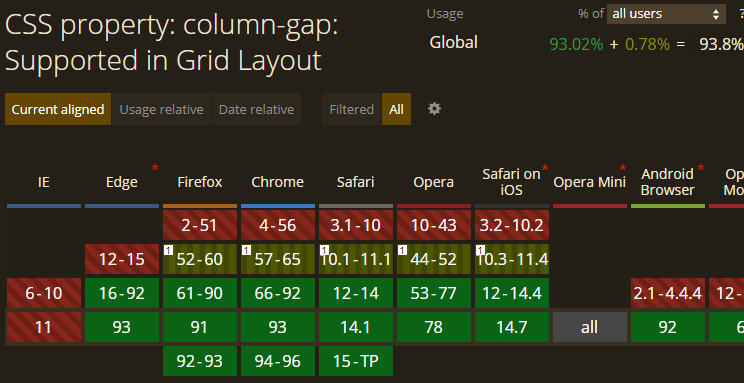Click the green 93.02% supported figure
Viewport: 744px width, 383px height.
click(577, 44)
